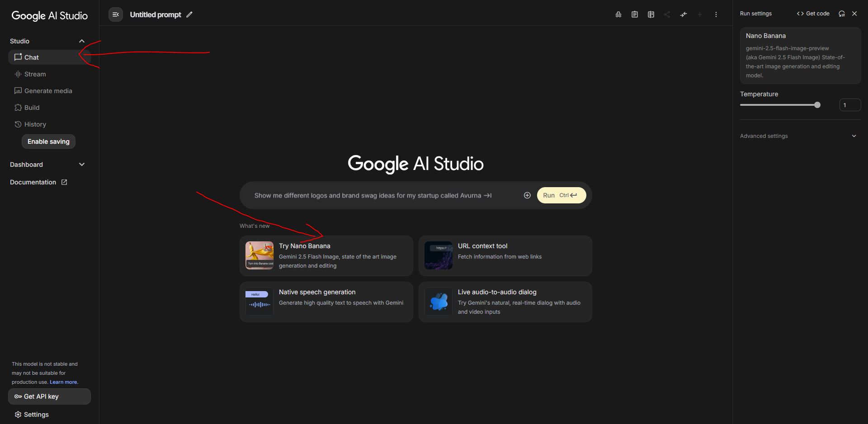Open more options via the three-dot toolbar menu
Viewport: 868px width, 424px height.
pos(716,14)
